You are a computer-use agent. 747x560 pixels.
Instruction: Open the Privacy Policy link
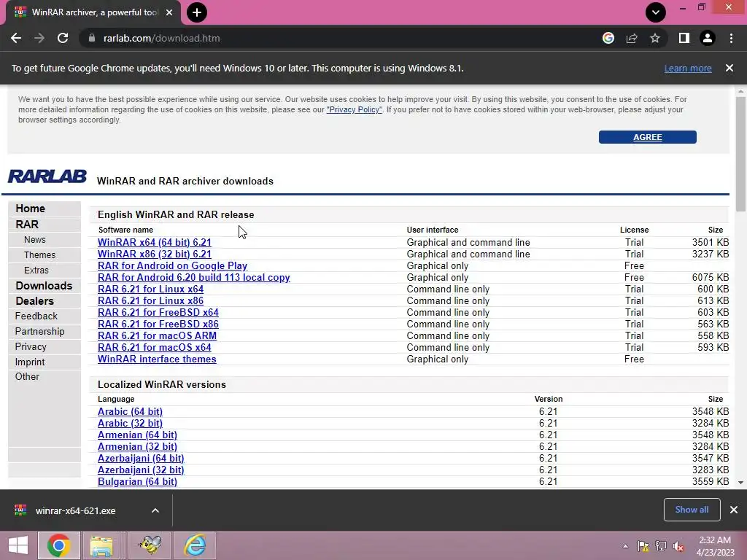coord(354,109)
